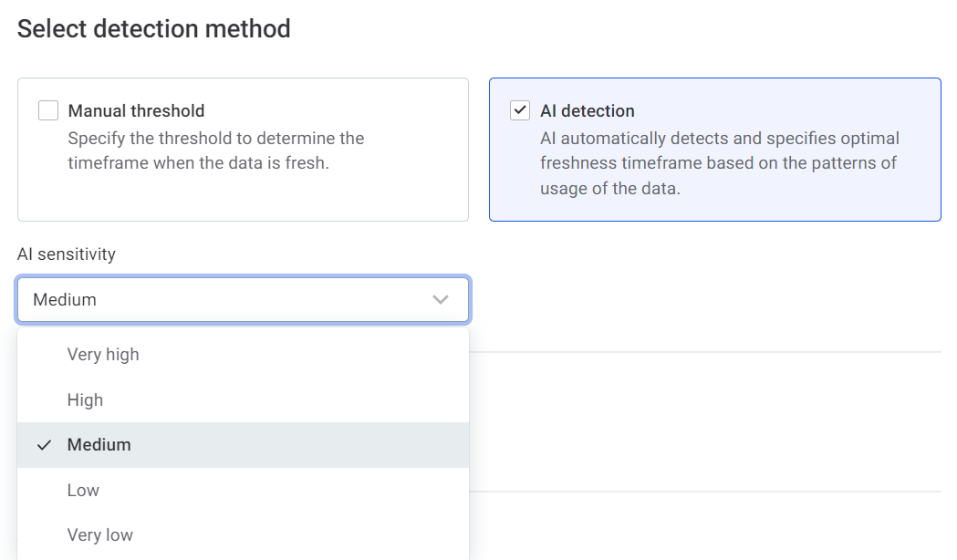This screenshot has width=957, height=560.
Task: Check the Manual threshold checkbox
Action: pyautogui.click(x=48, y=111)
